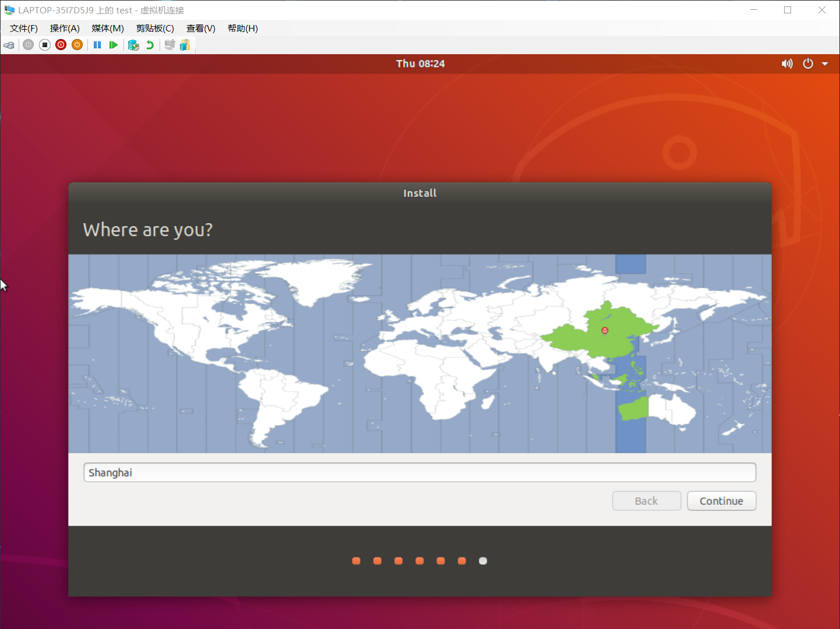The width and height of the screenshot is (840, 629).
Task: Send Ctrl+Alt+Delete via the toolbar icon
Action: point(9,45)
